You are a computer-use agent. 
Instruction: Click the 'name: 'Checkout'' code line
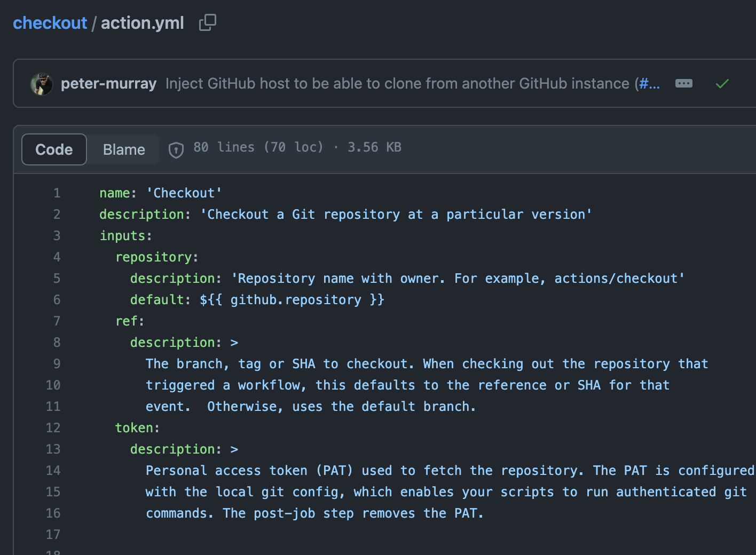tap(161, 193)
